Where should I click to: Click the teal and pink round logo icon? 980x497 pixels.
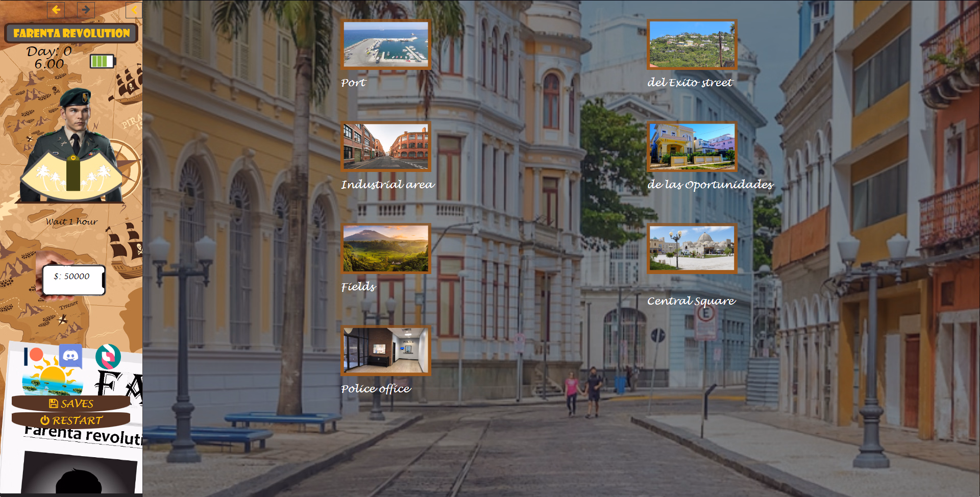(108, 356)
